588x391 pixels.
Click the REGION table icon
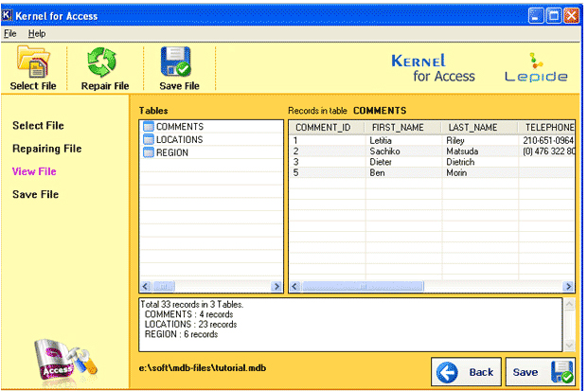(149, 152)
